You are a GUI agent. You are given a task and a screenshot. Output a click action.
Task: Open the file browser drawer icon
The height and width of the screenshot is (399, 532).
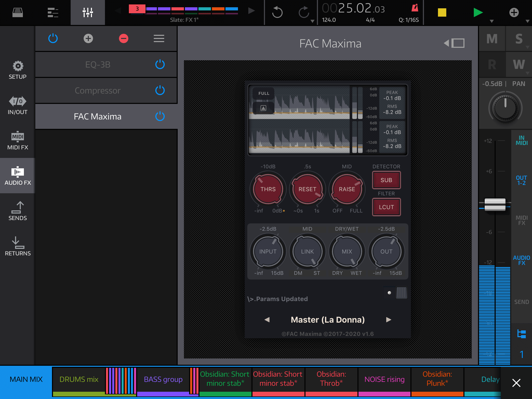coord(18,12)
